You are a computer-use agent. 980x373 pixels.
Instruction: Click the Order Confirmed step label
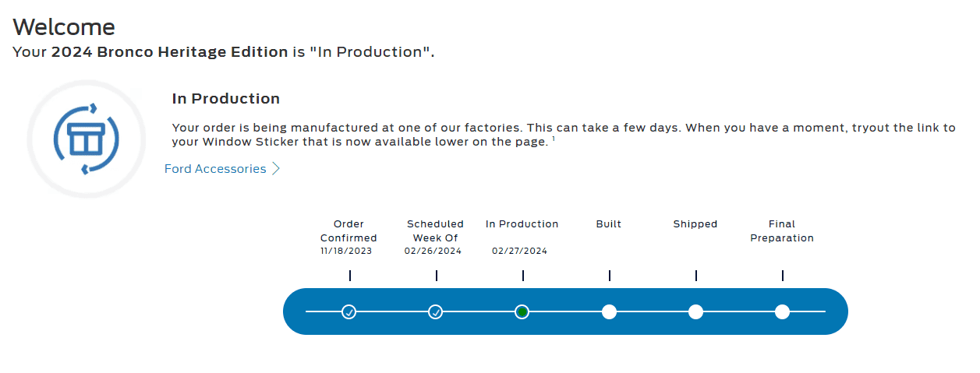tap(348, 231)
